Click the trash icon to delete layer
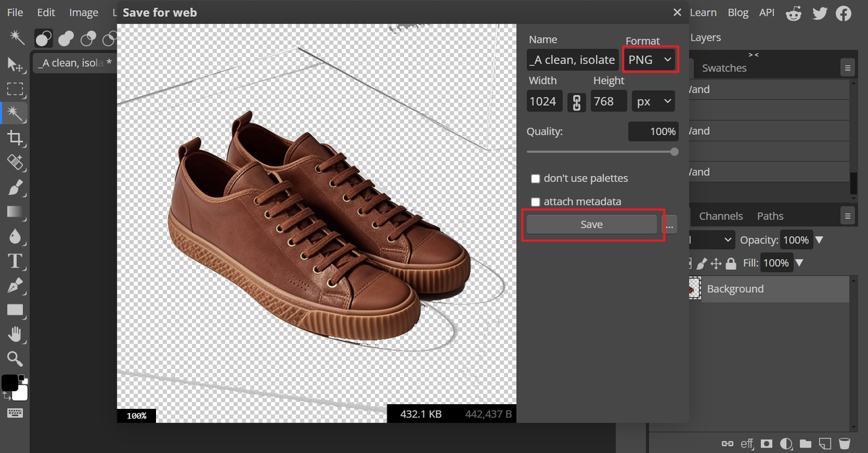The height and width of the screenshot is (453, 868). coord(844,444)
